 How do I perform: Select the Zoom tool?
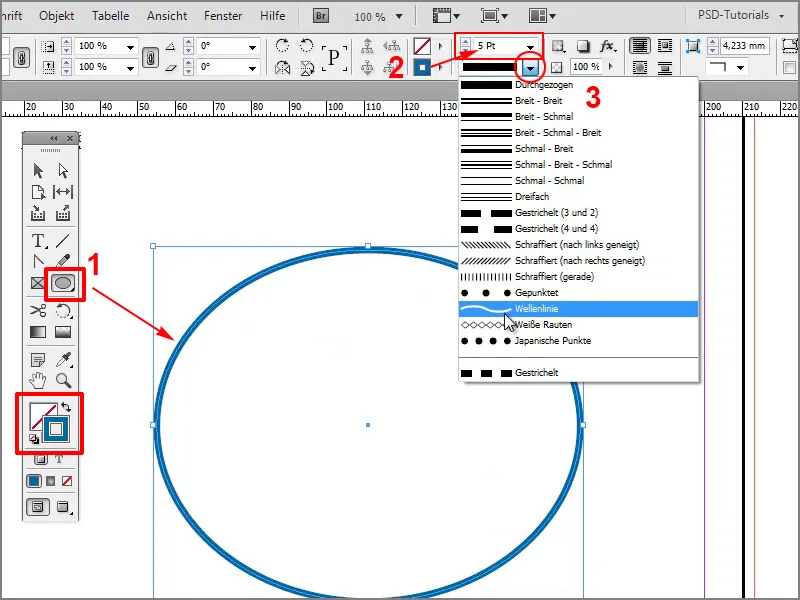click(x=63, y=381)
